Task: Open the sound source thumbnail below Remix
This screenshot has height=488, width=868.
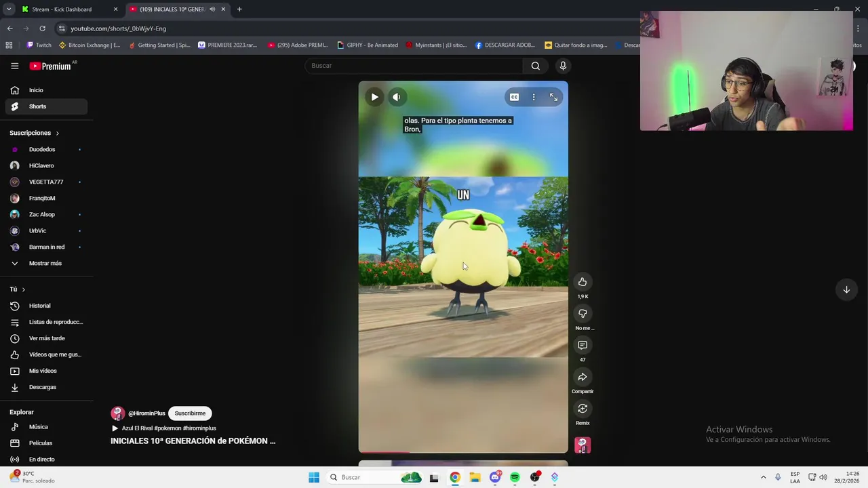Action: [583, 445]
